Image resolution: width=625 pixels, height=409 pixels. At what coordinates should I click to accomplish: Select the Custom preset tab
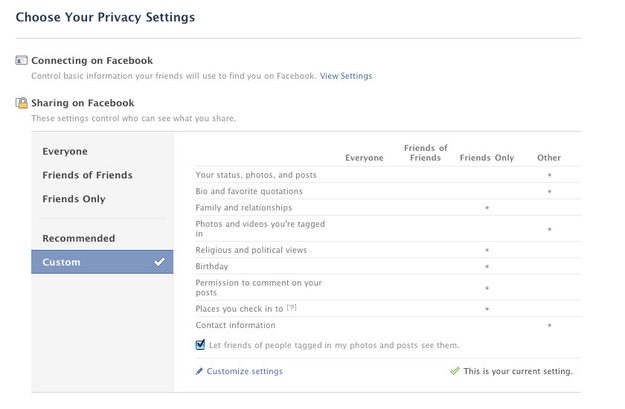[x=102, y=262]
